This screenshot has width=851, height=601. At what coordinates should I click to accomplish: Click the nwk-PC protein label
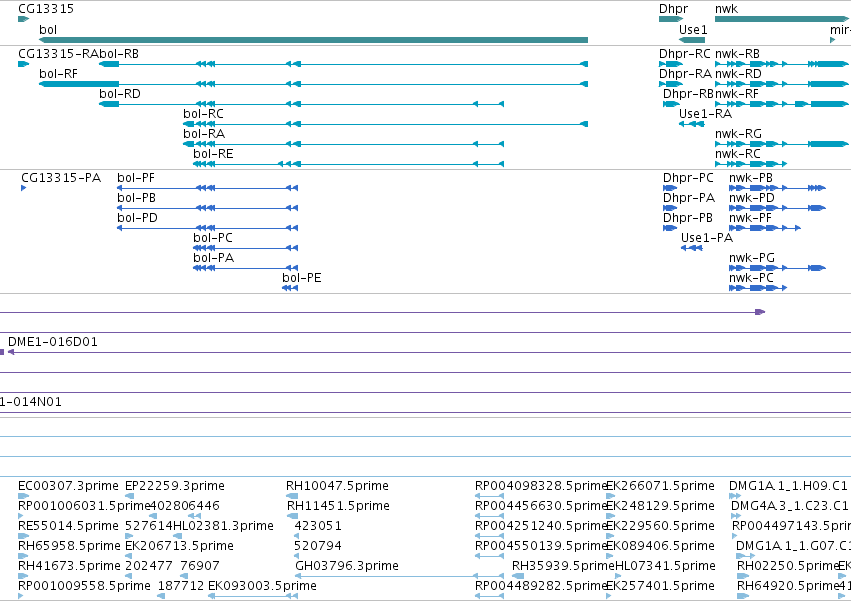(751, 278)
